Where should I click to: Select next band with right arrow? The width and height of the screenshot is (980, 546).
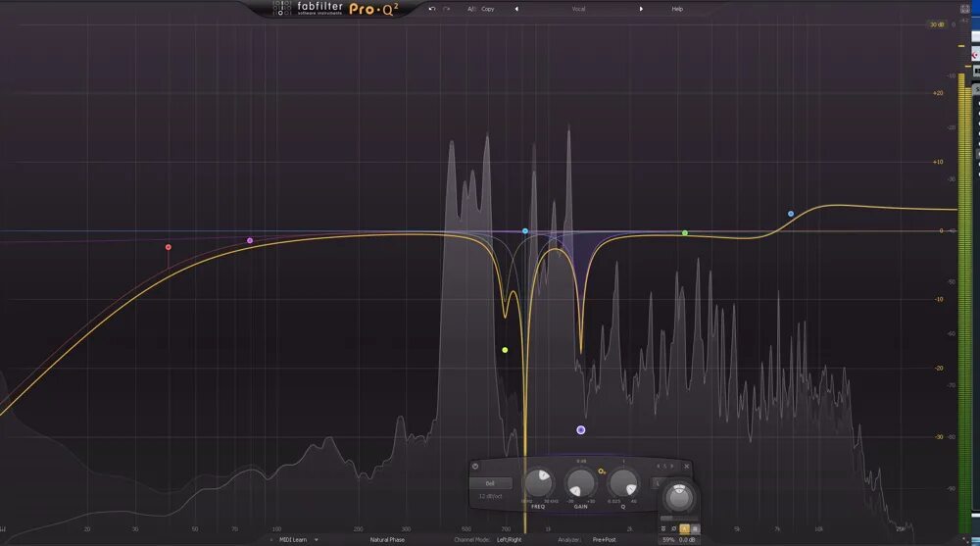(x=672, y=466)
